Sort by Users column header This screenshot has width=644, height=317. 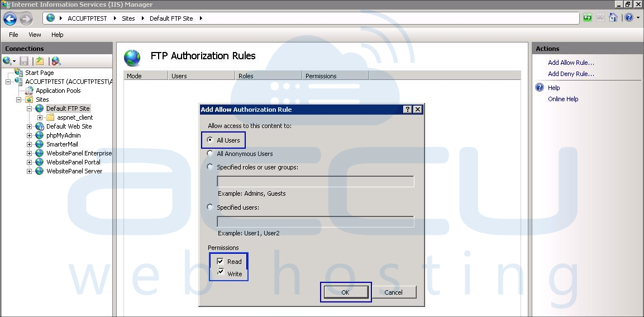[202, 75]
